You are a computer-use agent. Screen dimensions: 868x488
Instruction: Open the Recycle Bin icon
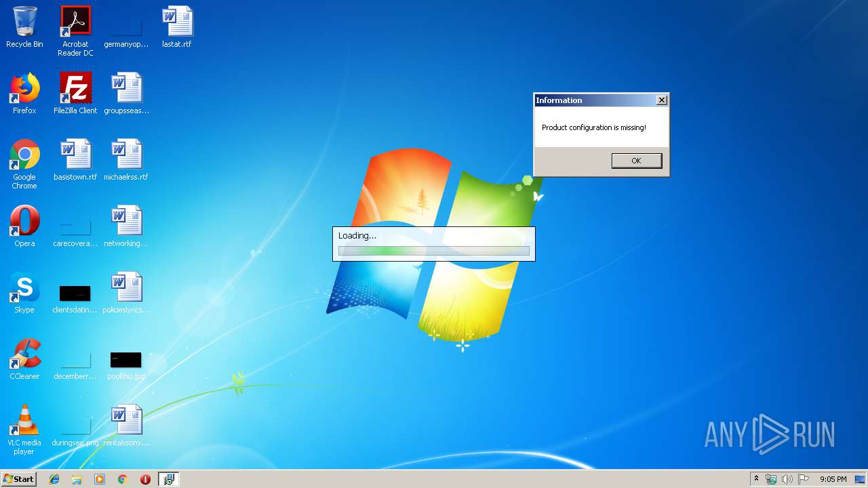click(x=24, y=27)
